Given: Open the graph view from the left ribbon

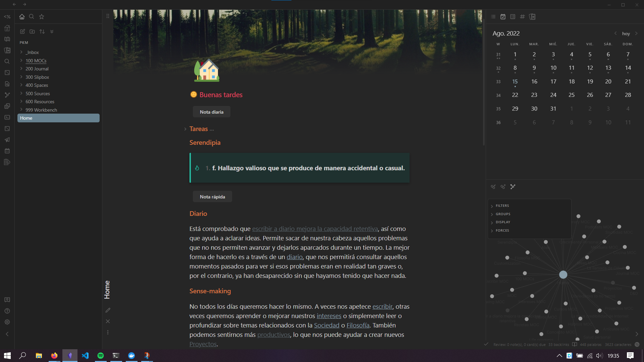Looking at the screenshot, I should [x=7, y=95].
